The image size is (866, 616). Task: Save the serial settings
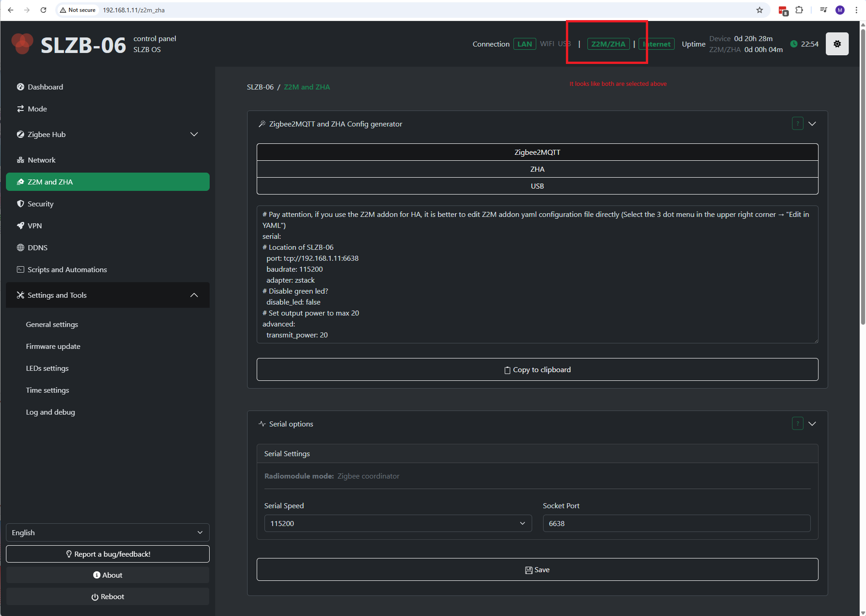(x=537, y=569)
